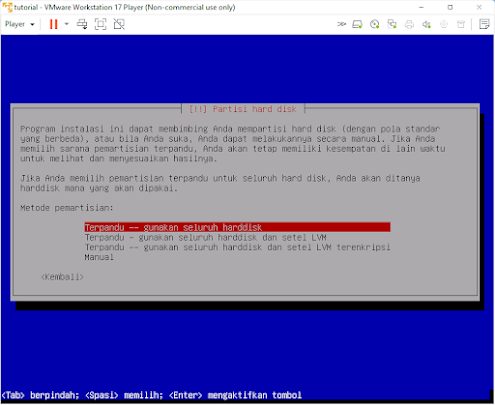
Task: Pause the virtual machine
Action: [x=53, y=24]
